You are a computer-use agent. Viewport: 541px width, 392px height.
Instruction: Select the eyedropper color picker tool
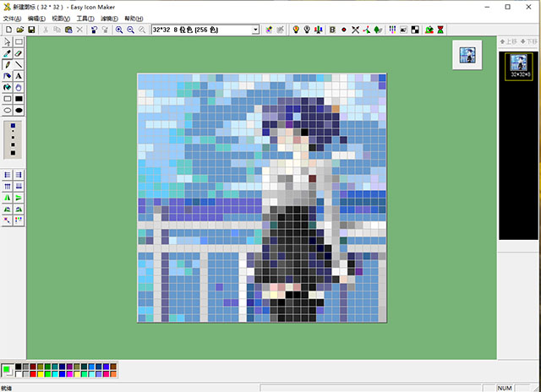(x=8, y=53)
